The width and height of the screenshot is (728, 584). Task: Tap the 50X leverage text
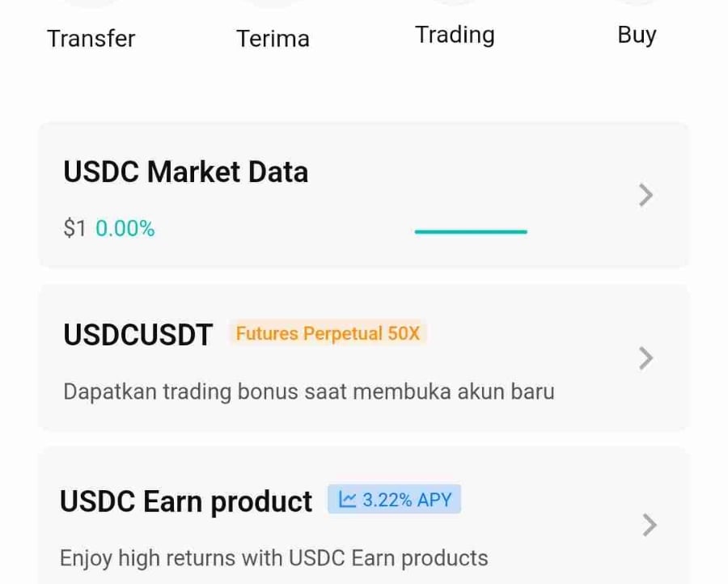[404, 333]
